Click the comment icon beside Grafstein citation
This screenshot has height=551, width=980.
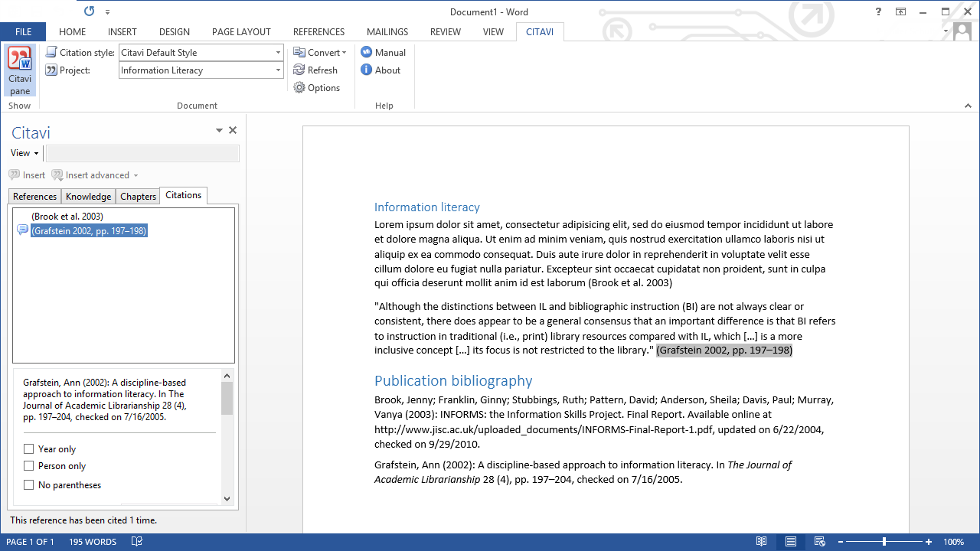22,230
